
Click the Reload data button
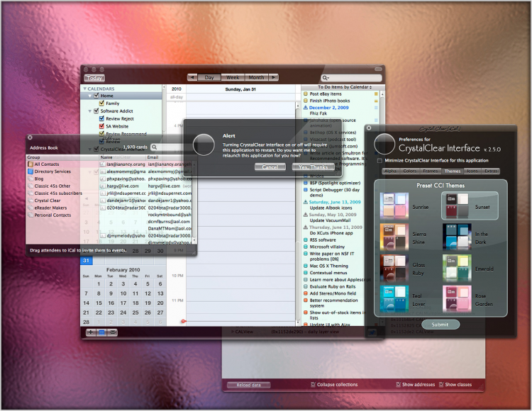pos(249,385)
